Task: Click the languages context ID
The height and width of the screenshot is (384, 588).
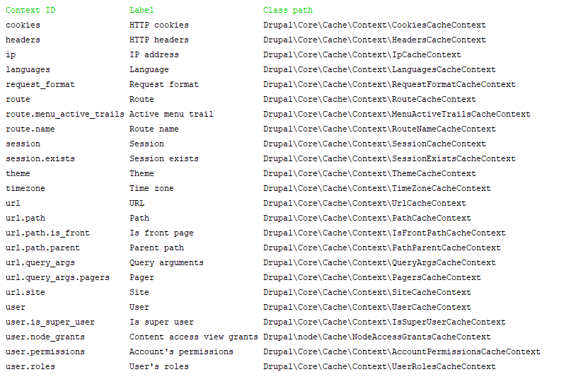Action: (x=28, y=70)
